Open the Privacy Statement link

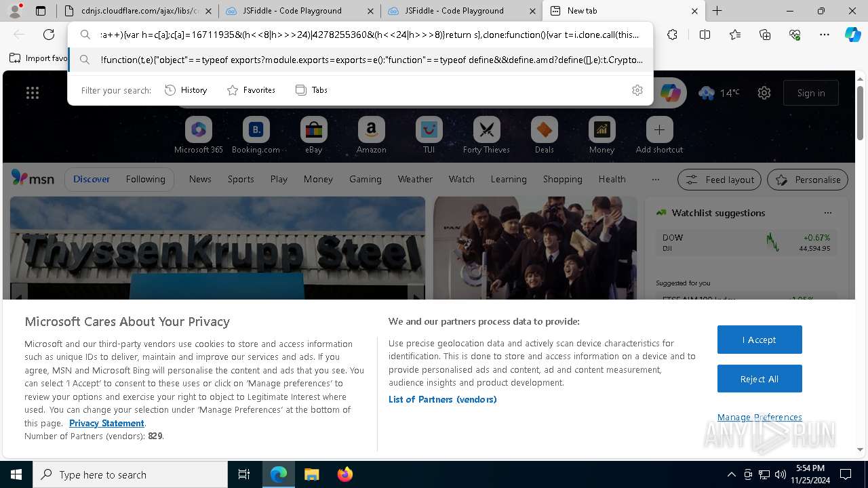coord(106,423)
